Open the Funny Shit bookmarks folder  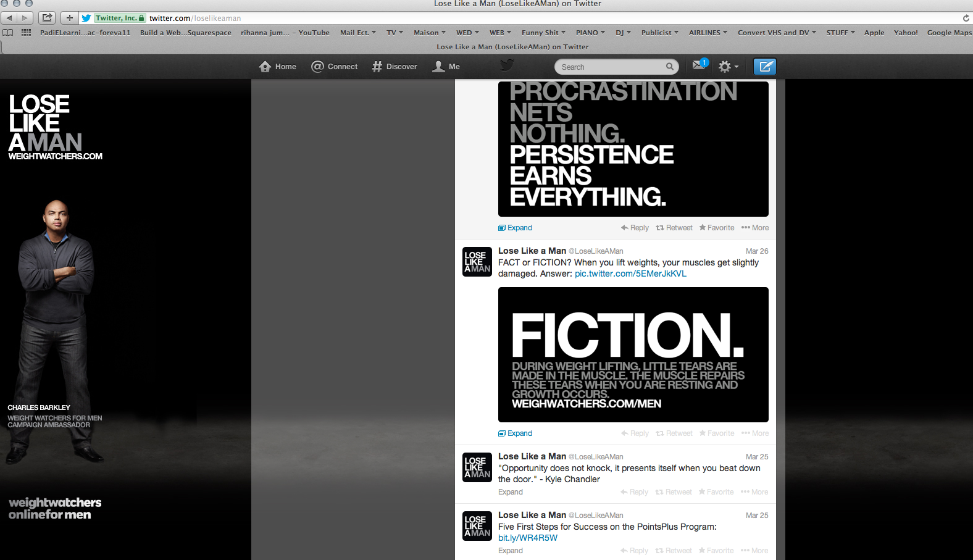click(x=543, y=33)
